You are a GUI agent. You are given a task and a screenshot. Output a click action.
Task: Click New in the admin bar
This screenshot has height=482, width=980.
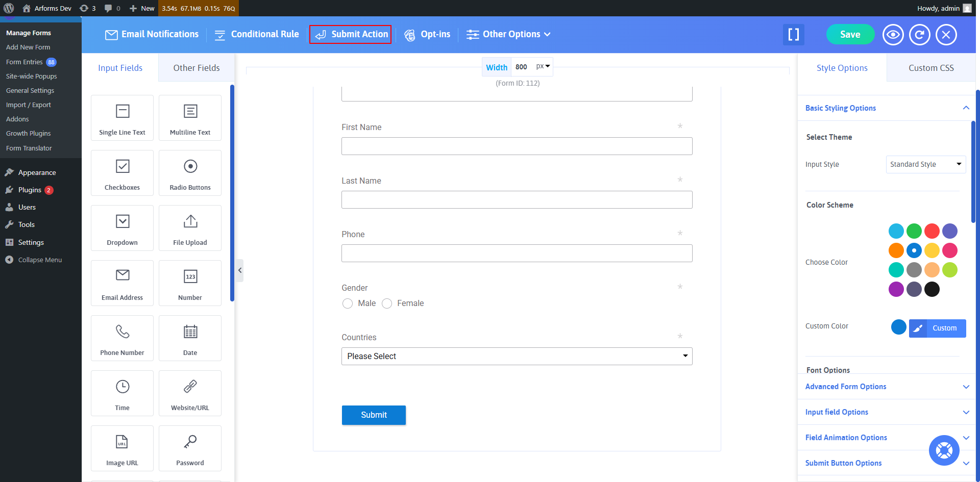142,8
